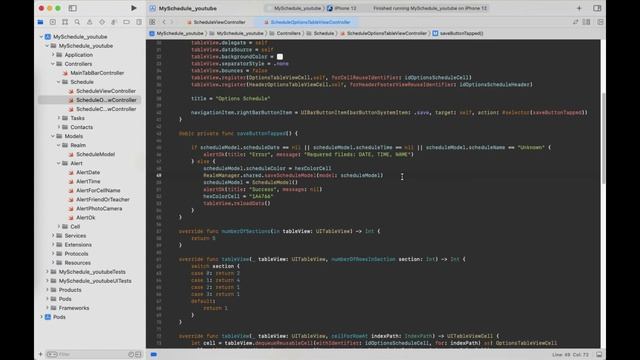640x360 pixels.
Task: Expand the Tasks folder
Action: pyautogui.click(x=59, y=118)
